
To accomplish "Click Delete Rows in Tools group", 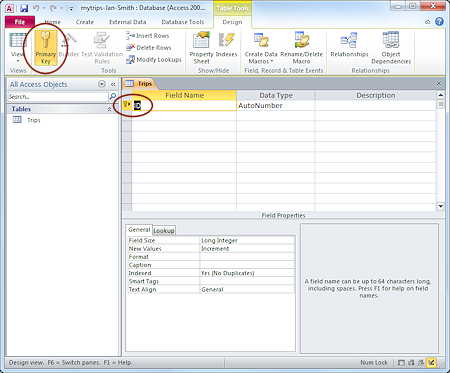I will click(x=149, y=48).
